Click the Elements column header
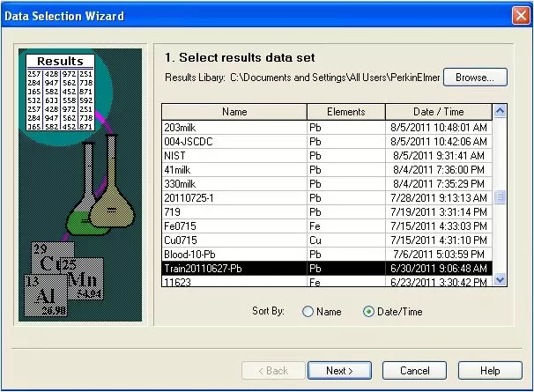This screenshot has width=534, height=392. point(346,112)
